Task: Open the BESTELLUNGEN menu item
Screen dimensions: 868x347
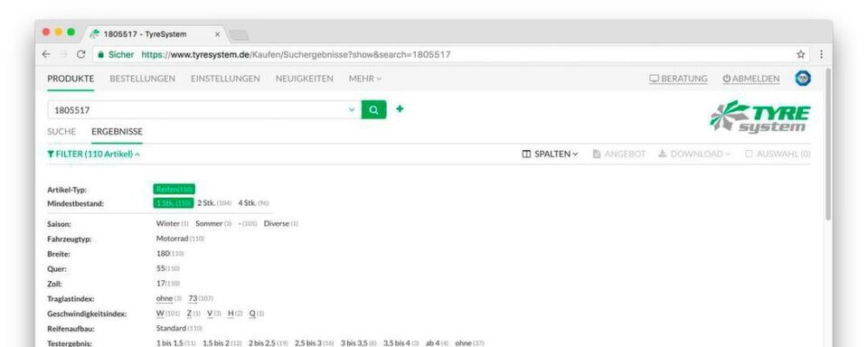Action: (x=142, y=79)
